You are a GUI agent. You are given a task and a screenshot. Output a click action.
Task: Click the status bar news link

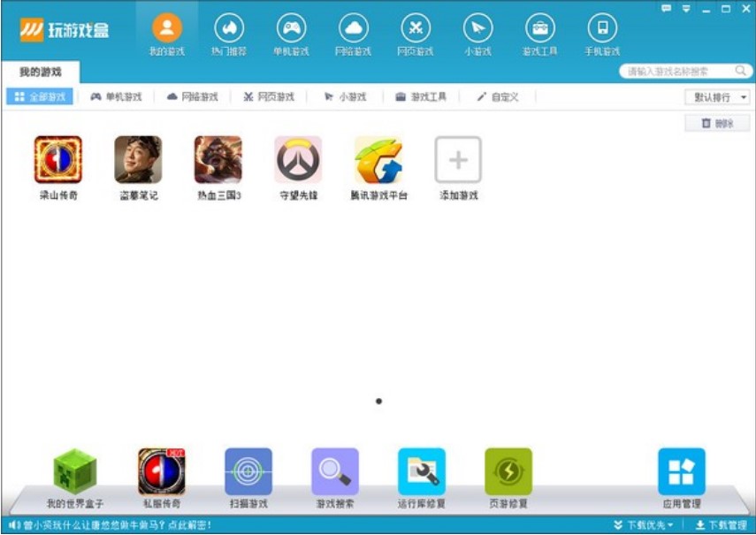118,525
